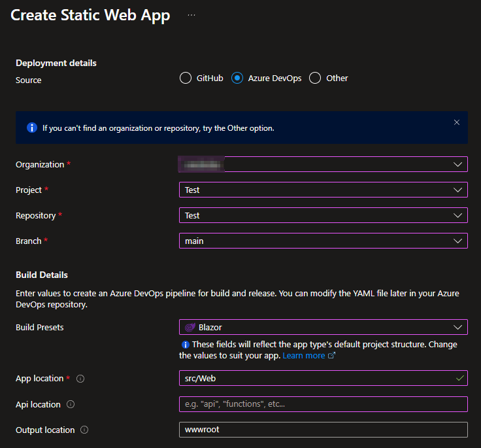Screen dimensions: 481x448
Task: Click the 'Build Details' heading text
Action: [x=42, y=275]
